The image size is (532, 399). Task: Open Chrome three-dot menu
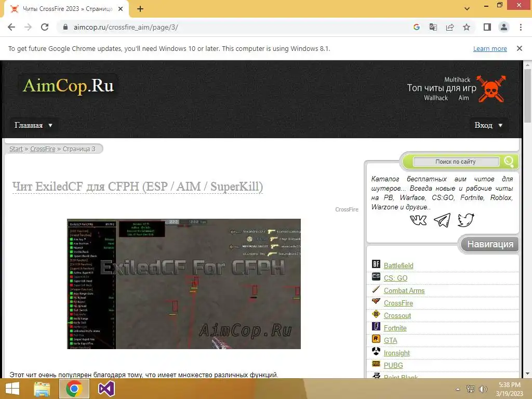coord(521,27)
